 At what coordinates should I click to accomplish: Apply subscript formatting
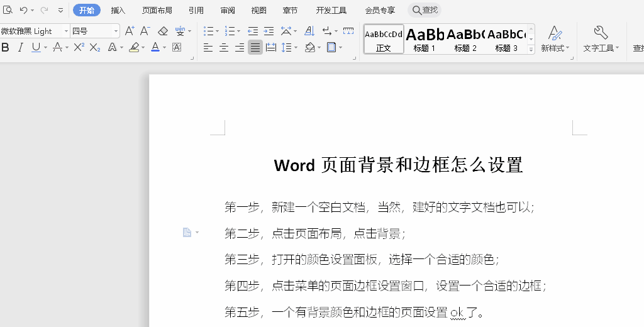click(94, 47)
